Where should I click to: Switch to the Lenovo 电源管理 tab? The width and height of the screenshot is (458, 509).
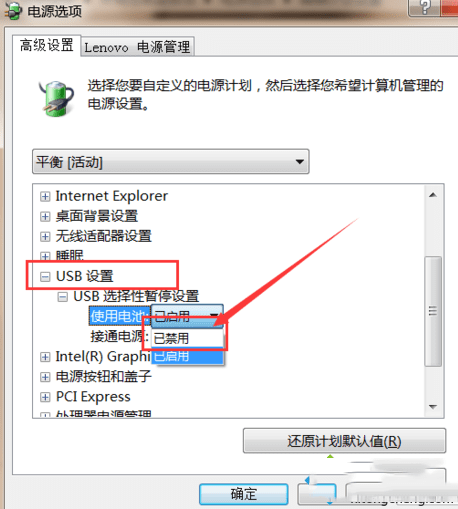pos(137,47)
